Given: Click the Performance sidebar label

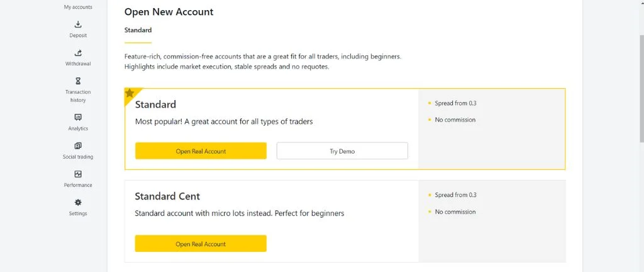Looking at the screenshot, I should (78, 185).
